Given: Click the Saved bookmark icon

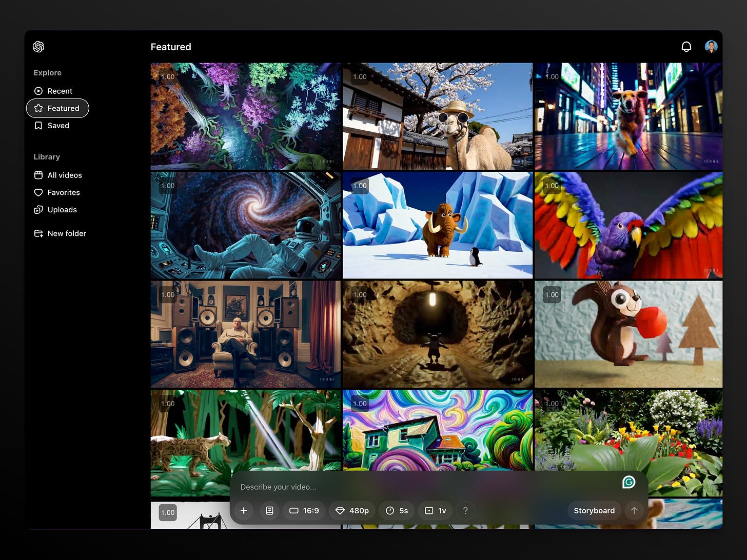Looking at the screenshot, I should pos(38,126).
